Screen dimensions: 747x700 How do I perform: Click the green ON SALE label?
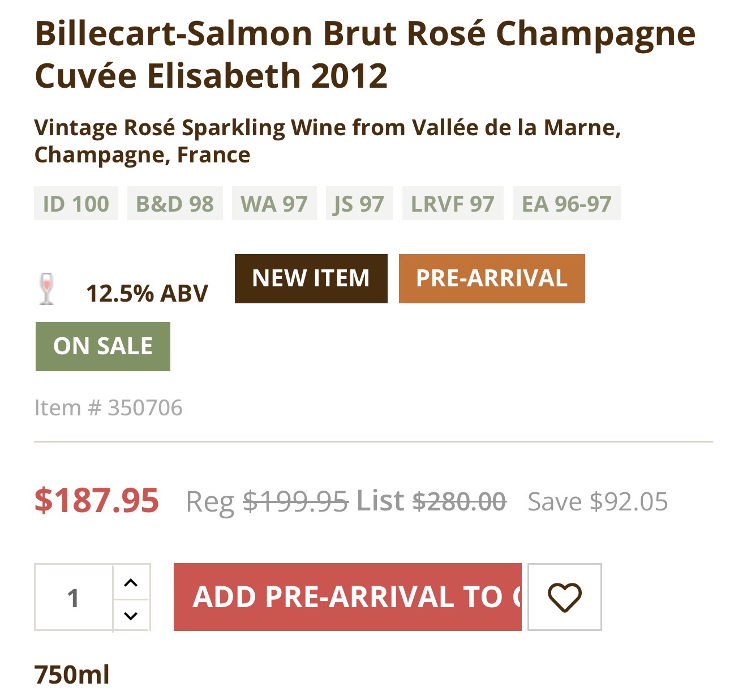tap(103, 346)
